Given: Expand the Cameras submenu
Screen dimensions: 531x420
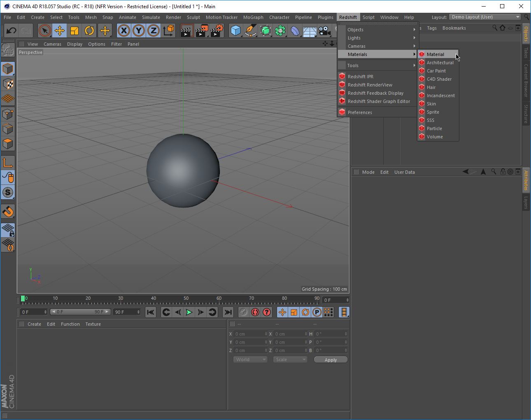Looking at the screenshot, I should 377,46.
